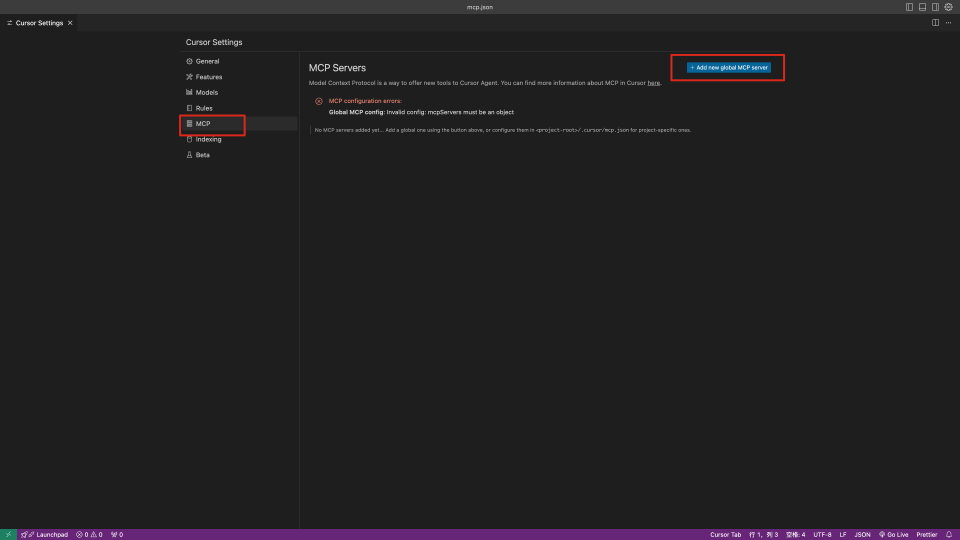960x540 pixels.
Task: Click Add new global MCP server button
Action: point(729,67)
